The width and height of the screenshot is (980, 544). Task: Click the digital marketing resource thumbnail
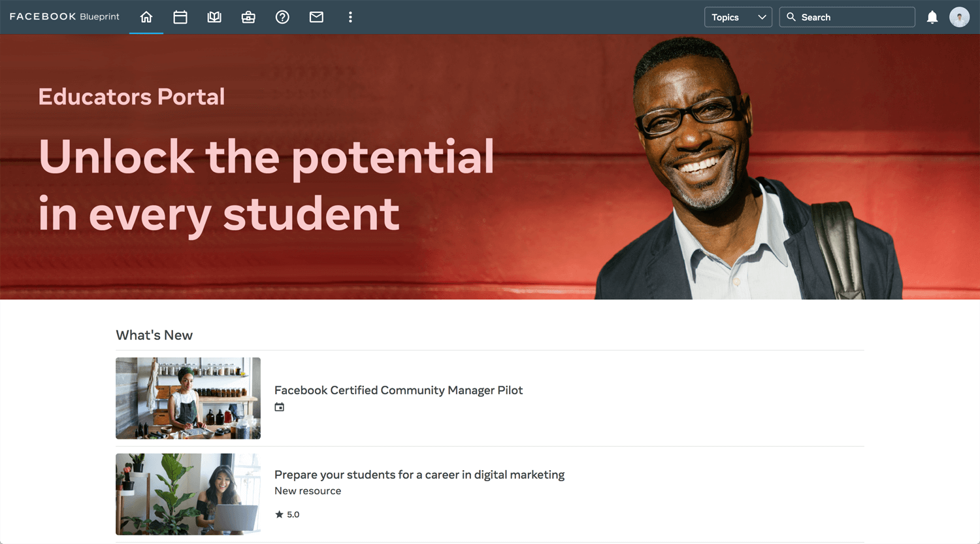(x=188, y=494)
